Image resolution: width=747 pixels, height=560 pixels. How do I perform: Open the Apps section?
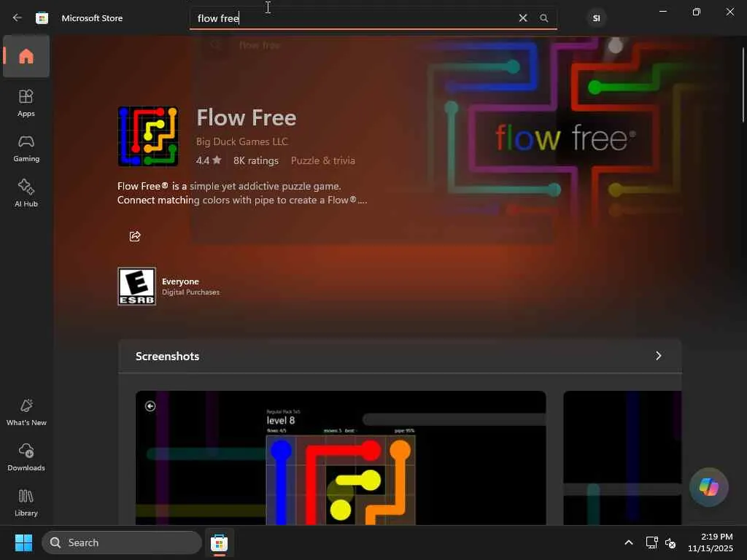coord(26,103)
